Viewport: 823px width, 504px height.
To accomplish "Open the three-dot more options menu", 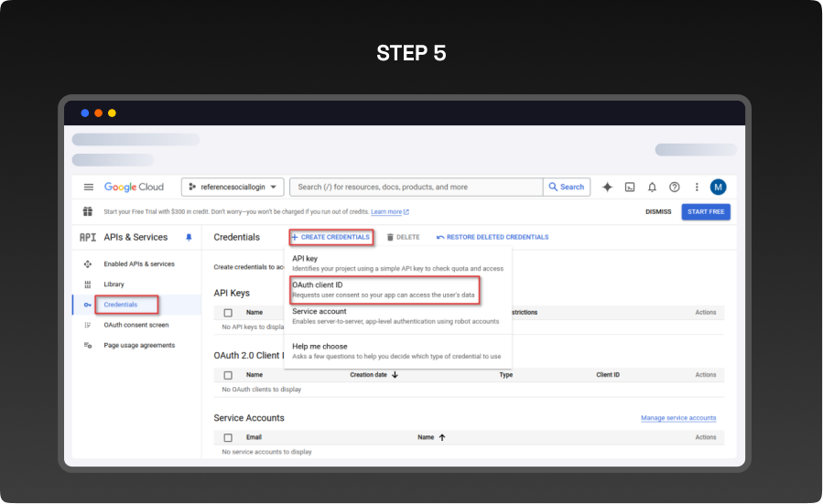I will [x=697, y=187].
